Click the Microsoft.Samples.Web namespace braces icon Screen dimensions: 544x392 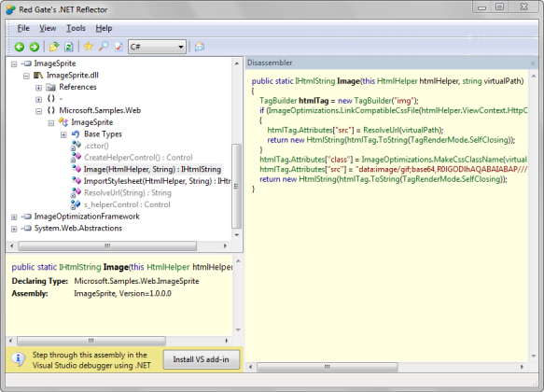[x=51, y=110]
